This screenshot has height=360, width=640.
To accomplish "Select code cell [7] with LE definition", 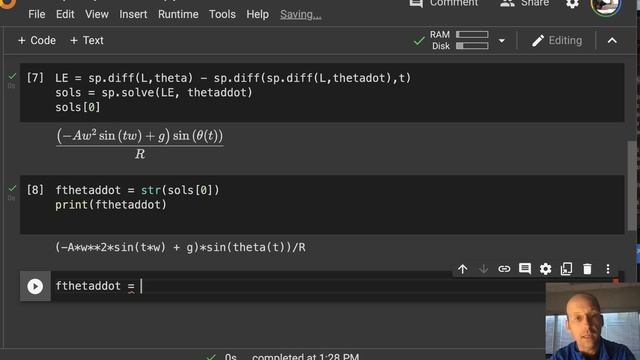I will 322,93.
